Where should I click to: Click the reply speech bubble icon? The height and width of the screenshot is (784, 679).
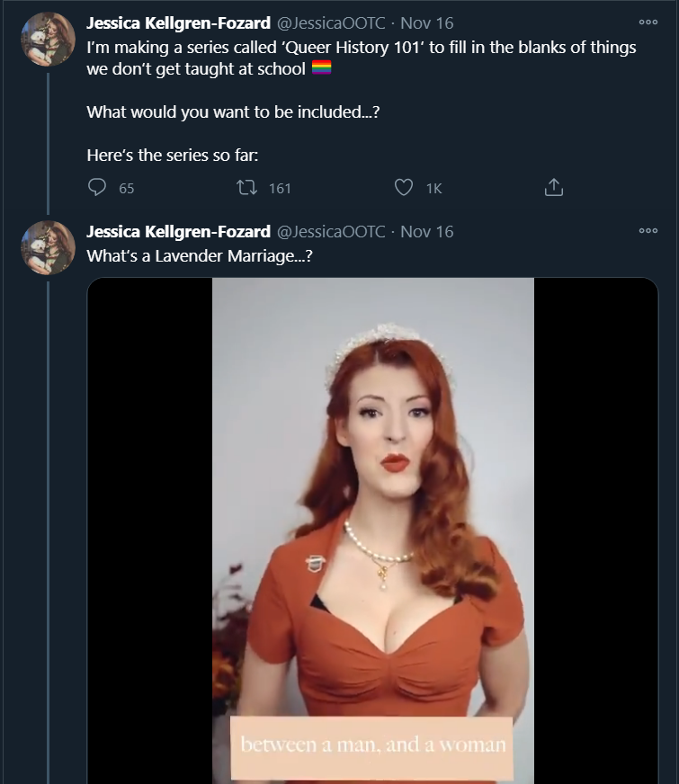tap(97, 188)
